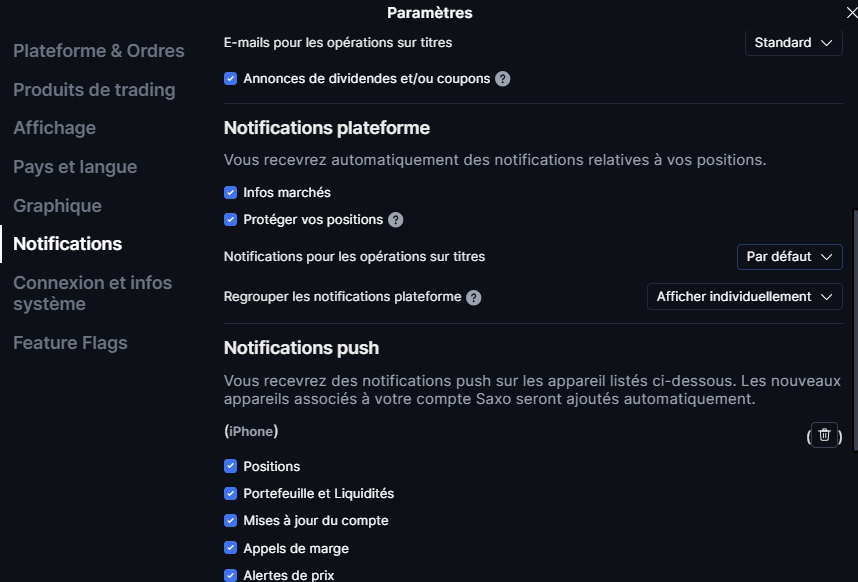Open the Afficher individuellement dropdown
Viewport: 858px width, 582px height.
[744, 297]
